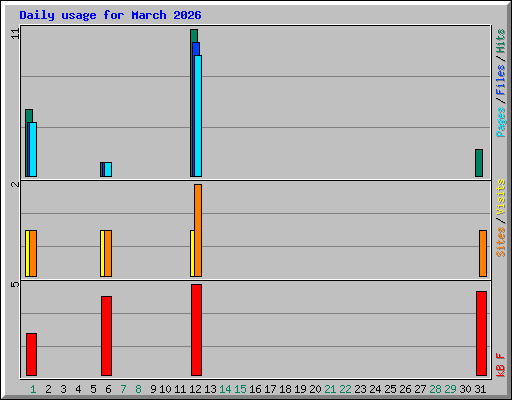Image resolution: width=512 pixels, height=400 pixels.
Task: Click day label "12" on the x-axis
Action: (x=195, y=389)
